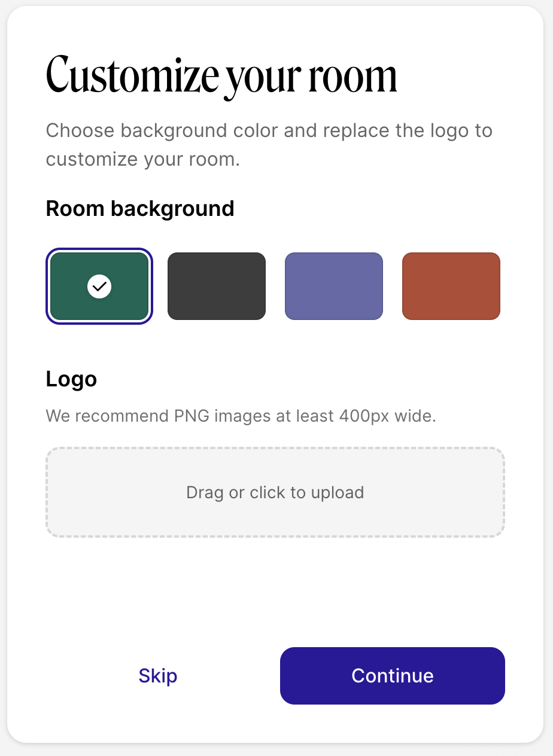This screenshot has height=756, width=553.
Task: Pick the purple room background color
Action: click(333, 286)
